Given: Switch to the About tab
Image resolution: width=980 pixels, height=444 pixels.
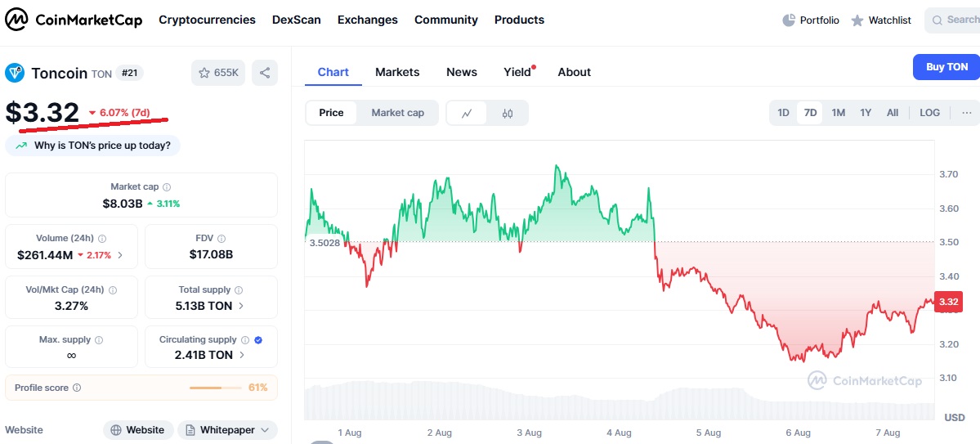Looking at the screenshot, I should [575, 73].
